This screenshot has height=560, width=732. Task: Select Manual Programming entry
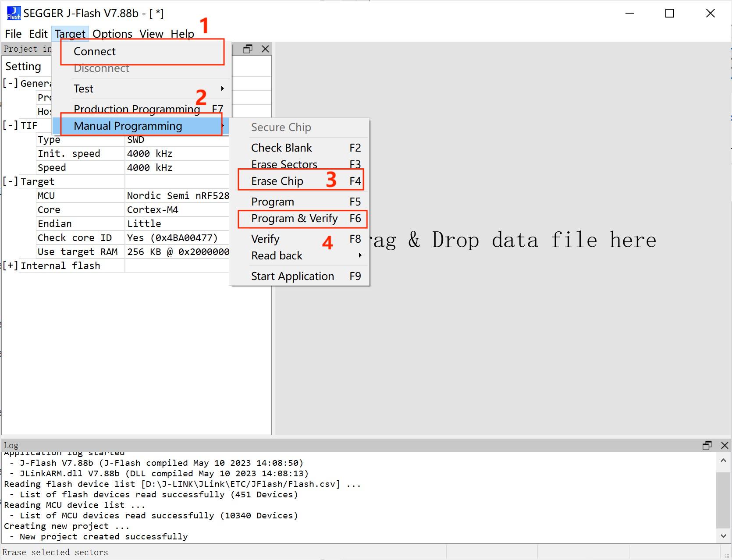(x=140, y=126)
